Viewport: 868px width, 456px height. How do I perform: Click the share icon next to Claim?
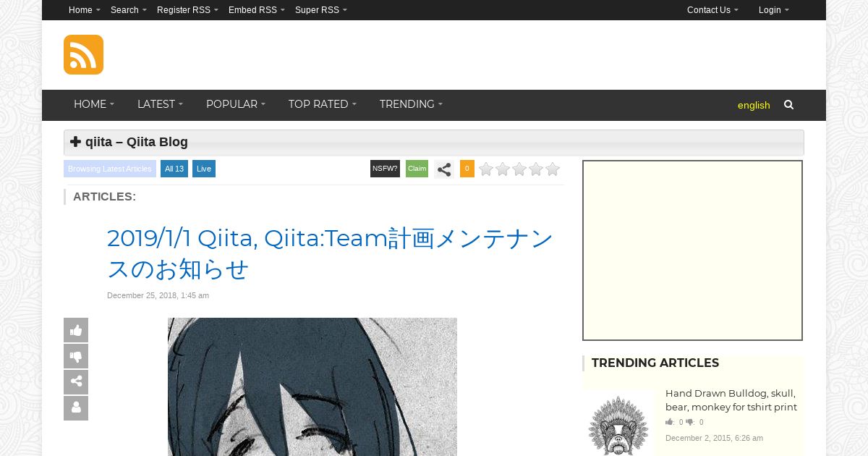pyautogui.click(x=444, y=169)
